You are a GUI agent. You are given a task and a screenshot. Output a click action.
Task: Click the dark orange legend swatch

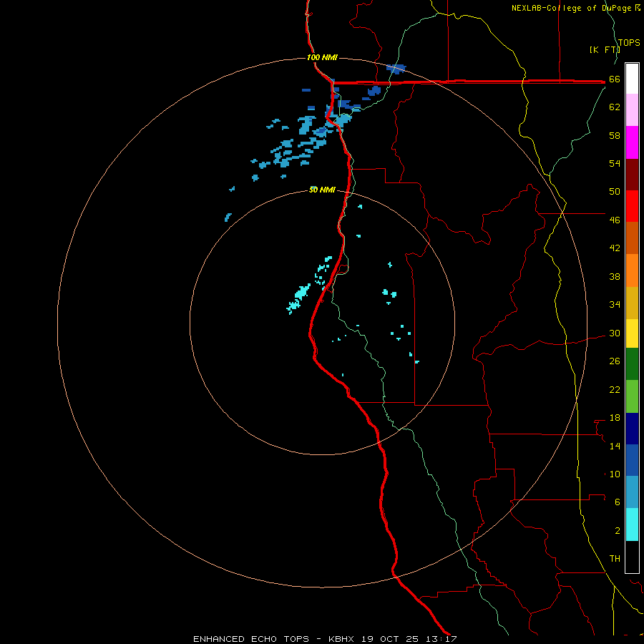[x=632, y=238]
